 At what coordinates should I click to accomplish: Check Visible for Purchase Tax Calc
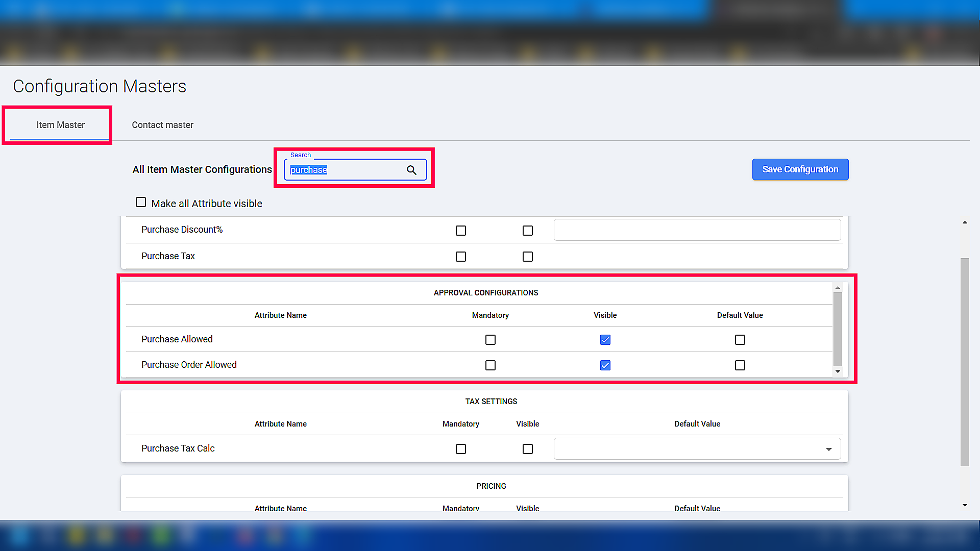tap(528, 449)
